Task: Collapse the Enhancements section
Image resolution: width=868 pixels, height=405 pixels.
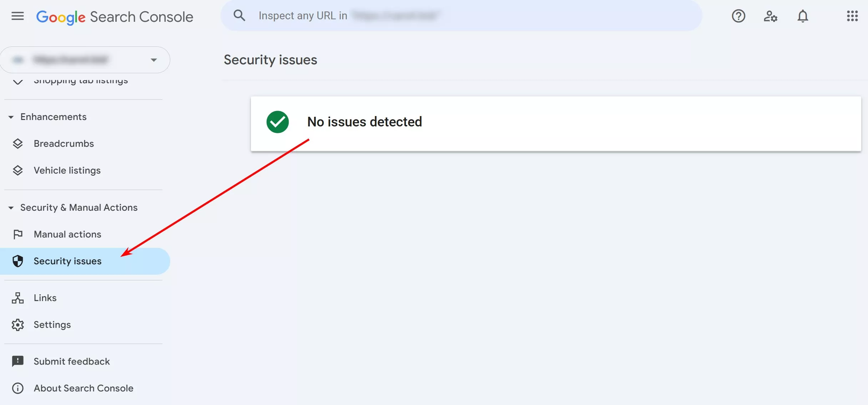Action: [x=11, y=117]
